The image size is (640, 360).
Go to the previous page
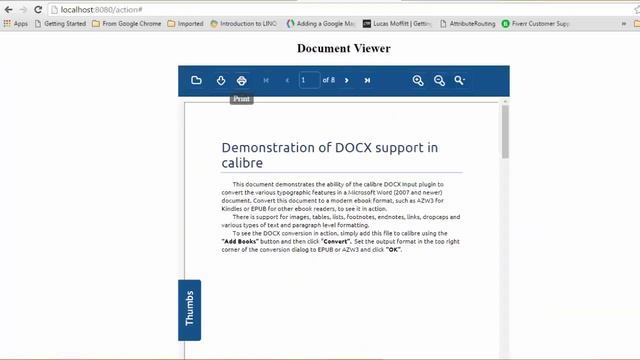tap(287, 80)
